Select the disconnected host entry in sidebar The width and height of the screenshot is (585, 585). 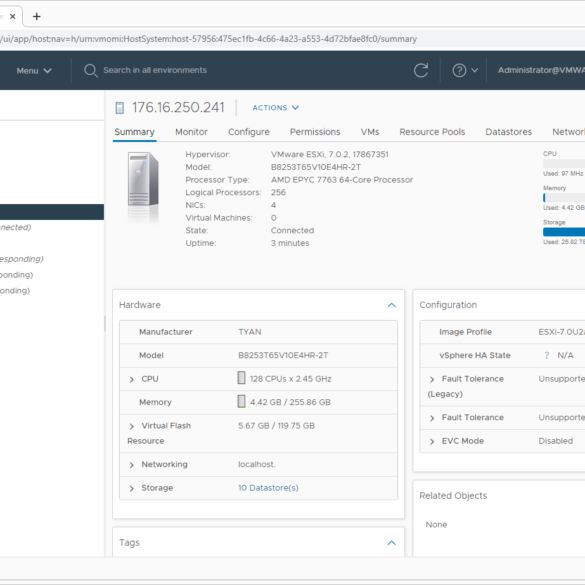click(16, 227)
